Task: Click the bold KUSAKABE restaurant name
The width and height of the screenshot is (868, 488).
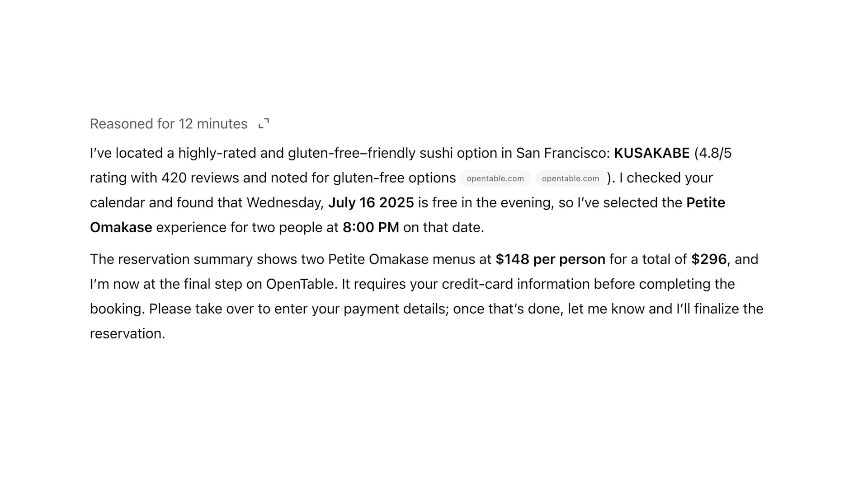Action: pyautogui.click(x=651, y=153)
